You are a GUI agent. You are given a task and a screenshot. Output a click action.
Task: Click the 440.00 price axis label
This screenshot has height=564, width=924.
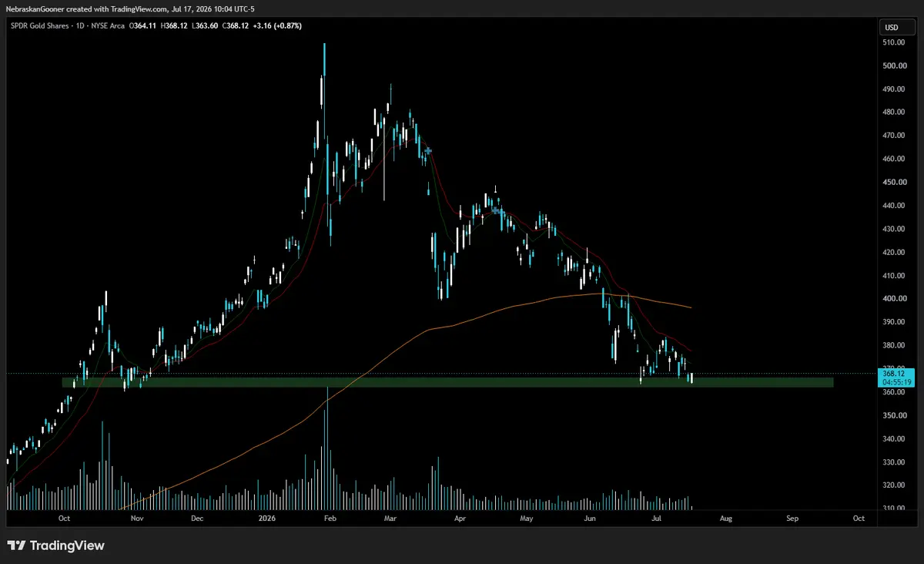pyautogui.click(x=892, y=206)
